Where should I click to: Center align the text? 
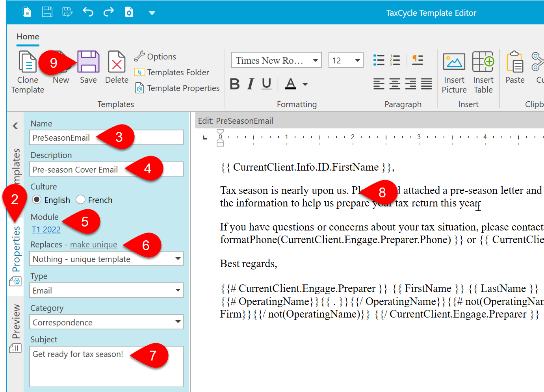coord(395,84)
